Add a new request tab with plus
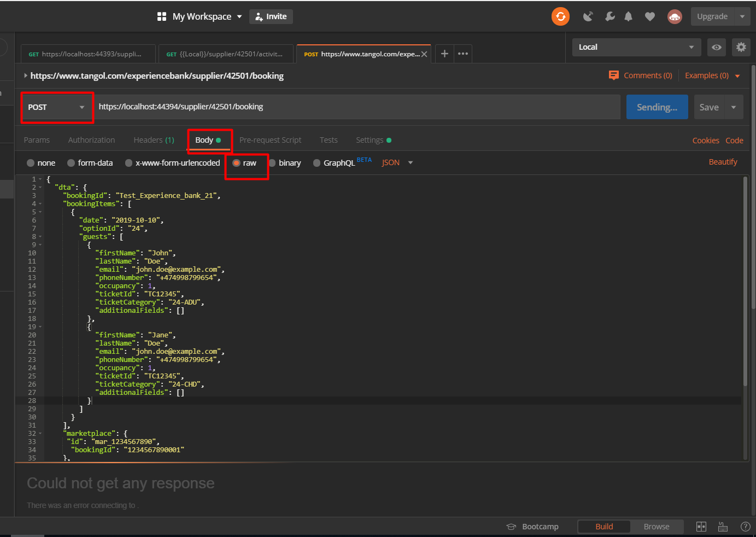756x537 pixels. [444, 54]
